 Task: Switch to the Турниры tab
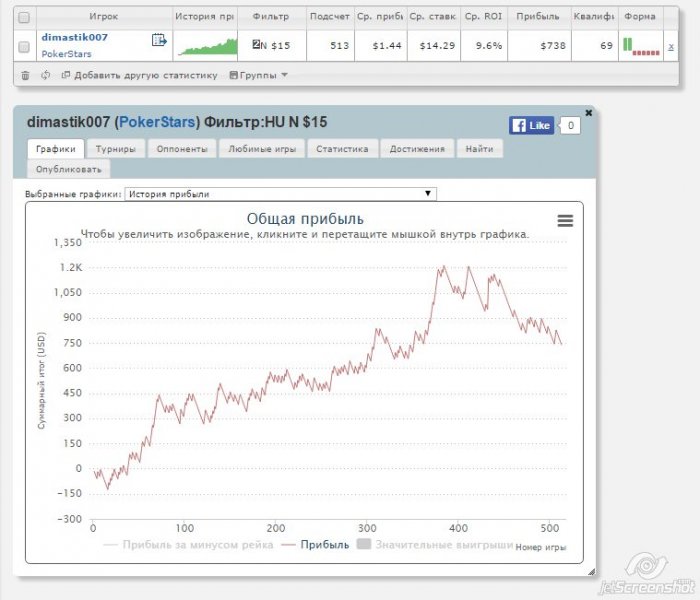(116, 149)
